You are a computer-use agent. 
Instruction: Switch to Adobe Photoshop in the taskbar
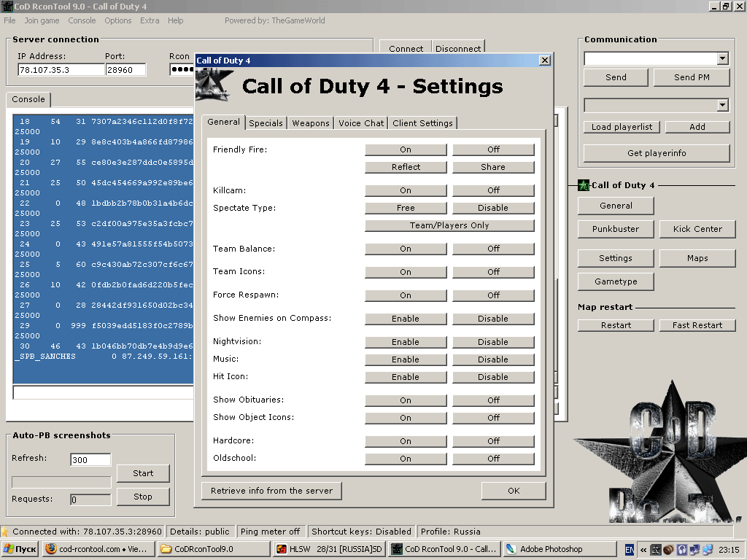(x=560, y=549)
